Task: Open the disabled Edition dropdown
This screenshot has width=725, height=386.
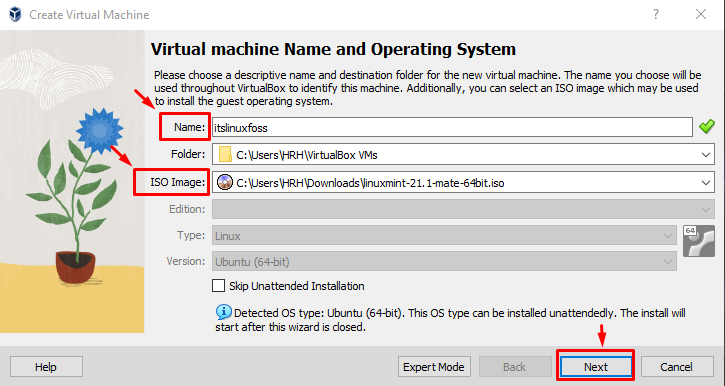Action: coord(463,209)
